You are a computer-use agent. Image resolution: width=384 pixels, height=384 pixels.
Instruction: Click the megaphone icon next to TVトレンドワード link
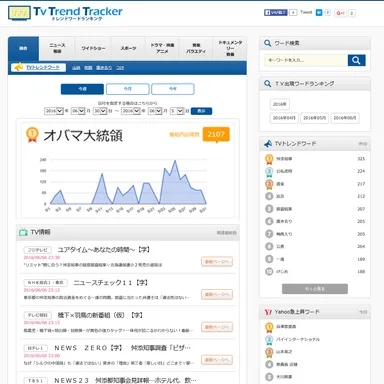(x=18, y=67)
